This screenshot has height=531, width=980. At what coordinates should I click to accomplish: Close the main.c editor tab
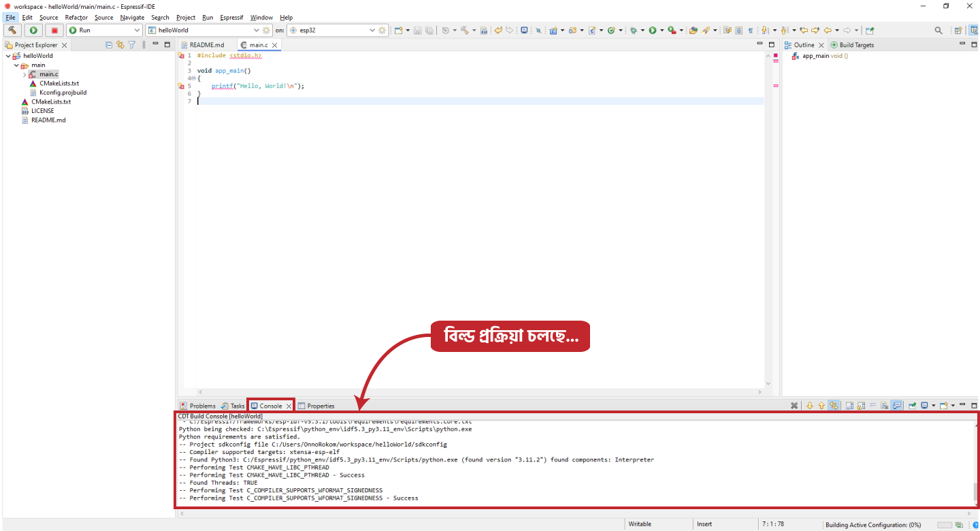275,46
